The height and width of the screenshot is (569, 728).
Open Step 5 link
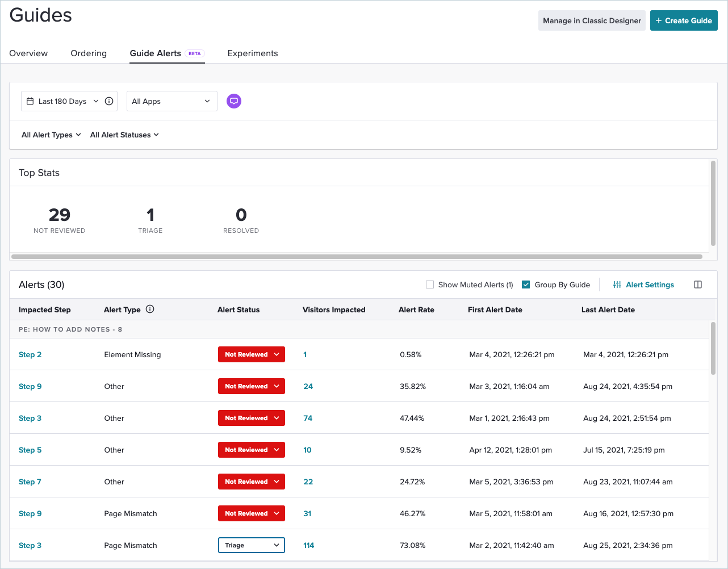pos(30,450)
